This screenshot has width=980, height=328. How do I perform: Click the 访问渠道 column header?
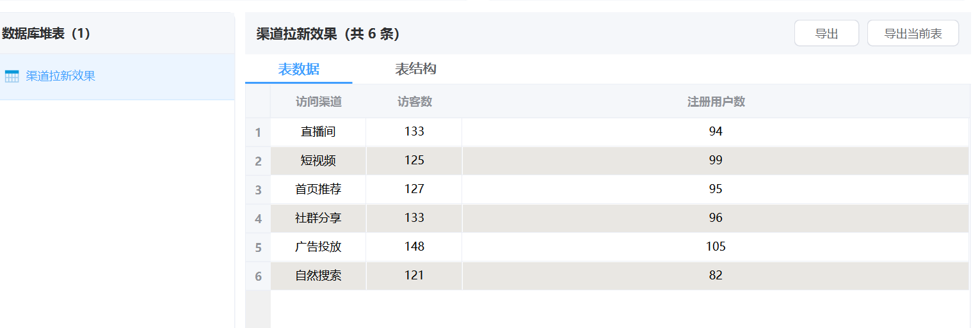click(318, 102)
